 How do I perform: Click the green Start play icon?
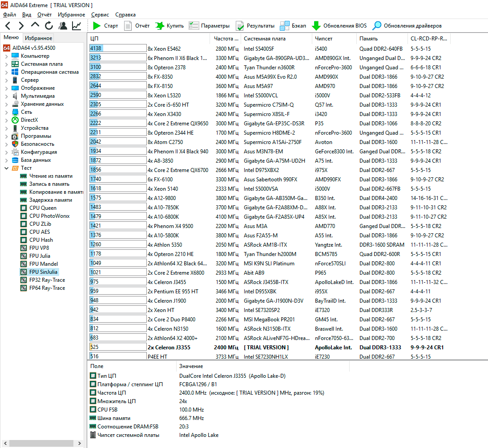[97, 26]
